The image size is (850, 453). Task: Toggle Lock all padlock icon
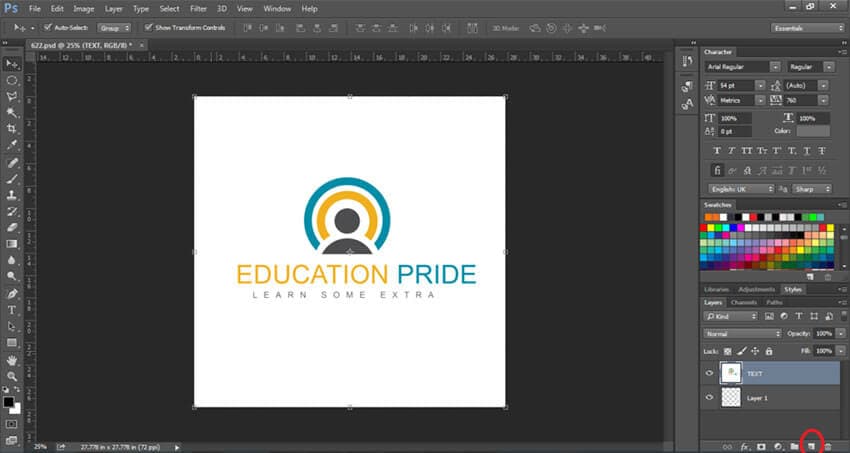[x=768, y=351]
